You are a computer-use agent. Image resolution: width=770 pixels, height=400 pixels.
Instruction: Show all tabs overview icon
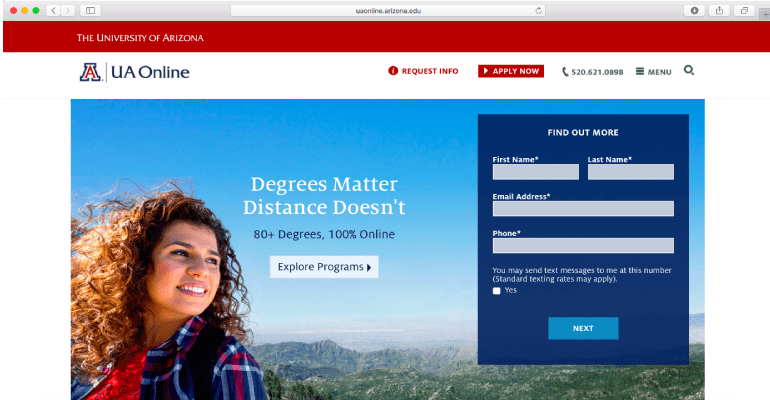click(x=744, y=10)
